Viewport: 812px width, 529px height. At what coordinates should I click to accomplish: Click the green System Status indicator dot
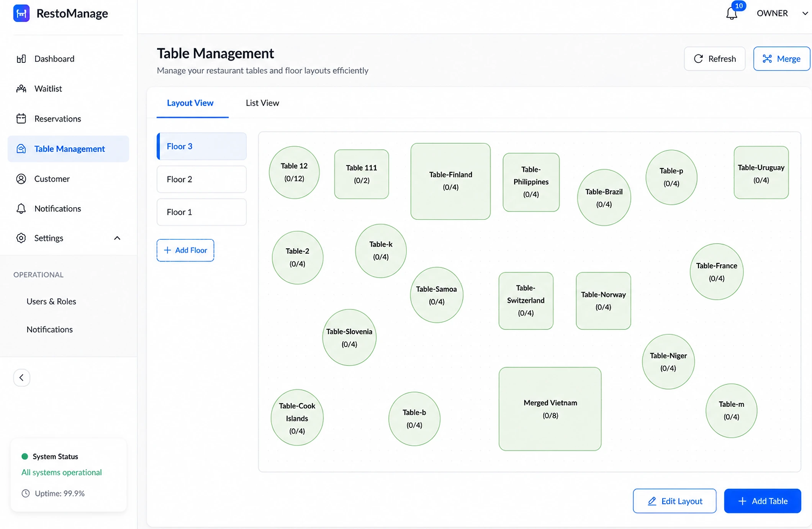coord(25,456)
